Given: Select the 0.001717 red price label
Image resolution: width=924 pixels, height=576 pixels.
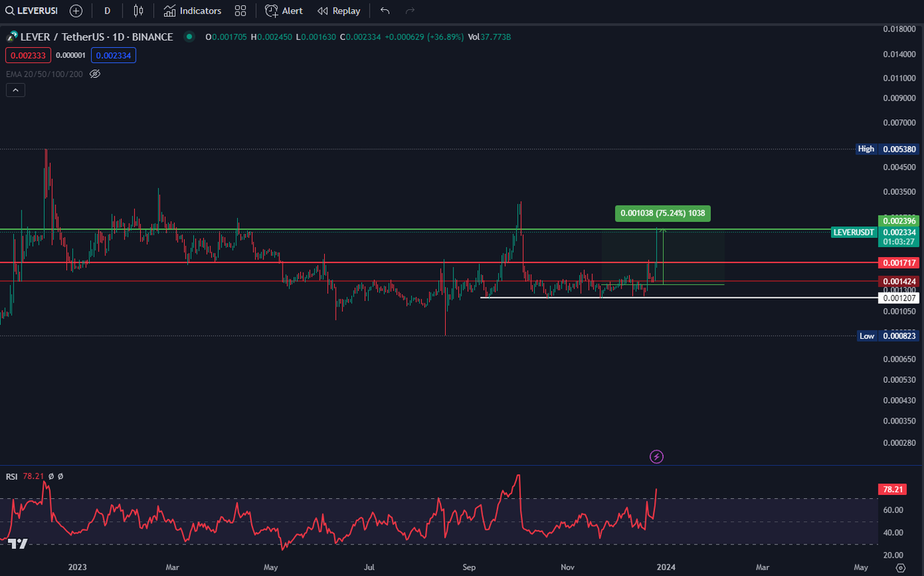Looking at the screenshot, I should point(898,263).
